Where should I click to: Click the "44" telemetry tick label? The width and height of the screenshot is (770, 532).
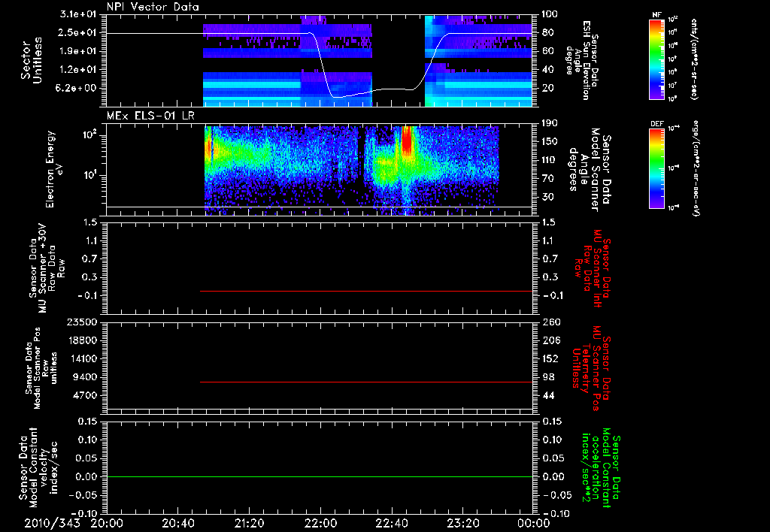coord(548,395)
